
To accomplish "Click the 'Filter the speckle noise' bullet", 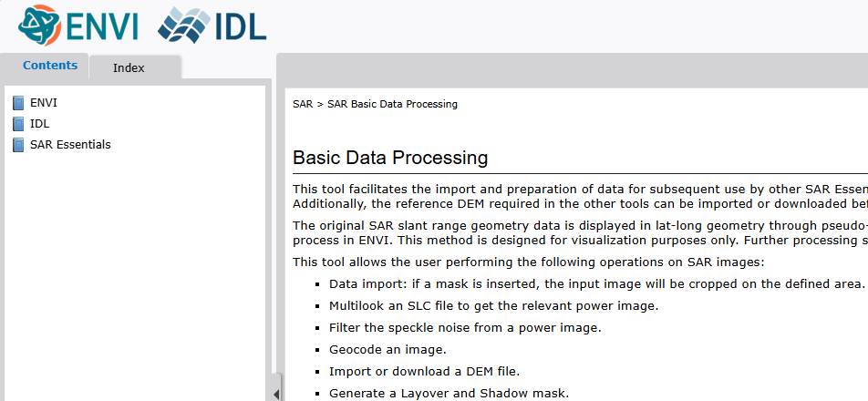I will [x=465, y=327].
